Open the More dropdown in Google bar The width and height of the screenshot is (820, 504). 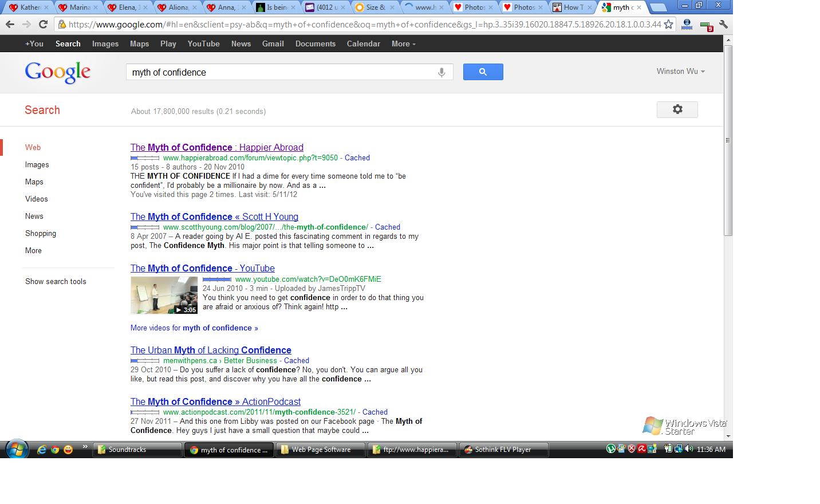[x=403, y=44]
